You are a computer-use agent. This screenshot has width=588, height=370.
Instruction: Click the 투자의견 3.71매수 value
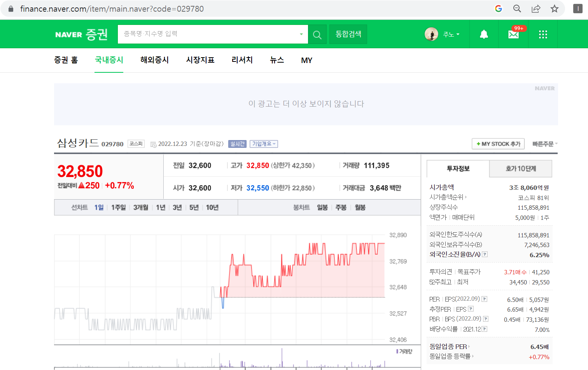(x=515, y=272)
